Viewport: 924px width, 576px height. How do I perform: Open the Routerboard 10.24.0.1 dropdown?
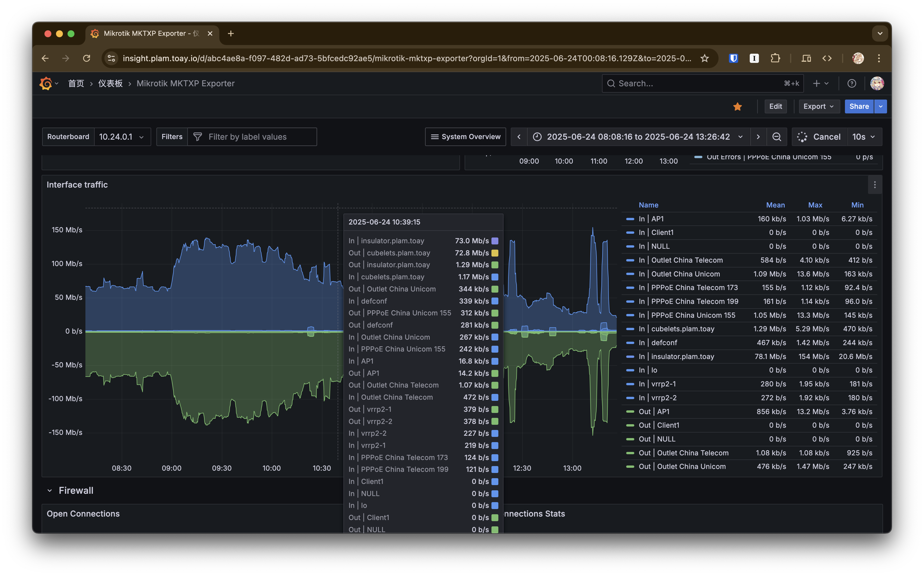122,137
